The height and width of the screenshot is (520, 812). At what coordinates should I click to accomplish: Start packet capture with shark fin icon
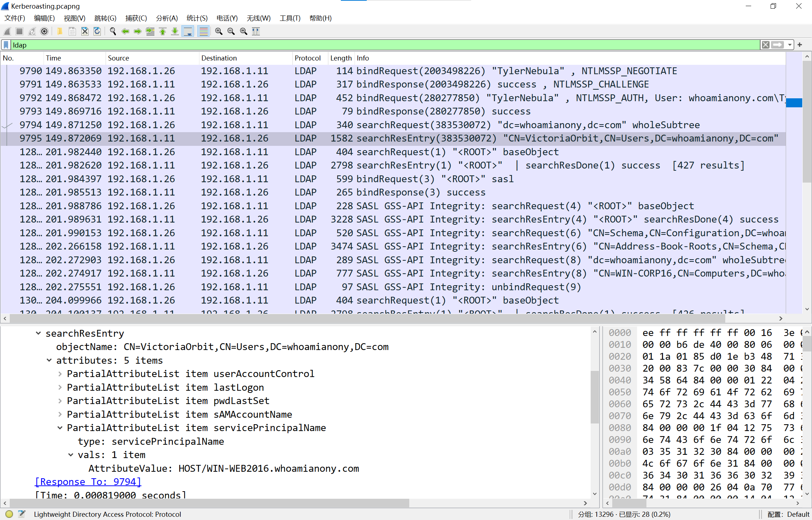pos(7,31)
